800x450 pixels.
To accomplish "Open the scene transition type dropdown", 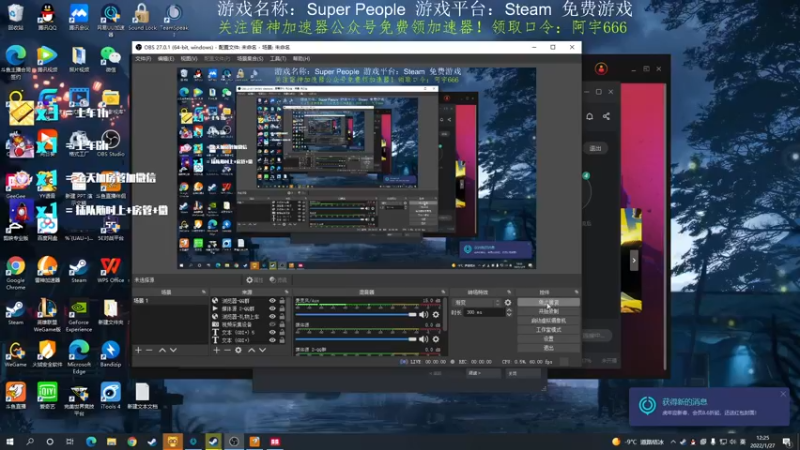I will click(x=478, y=303).
